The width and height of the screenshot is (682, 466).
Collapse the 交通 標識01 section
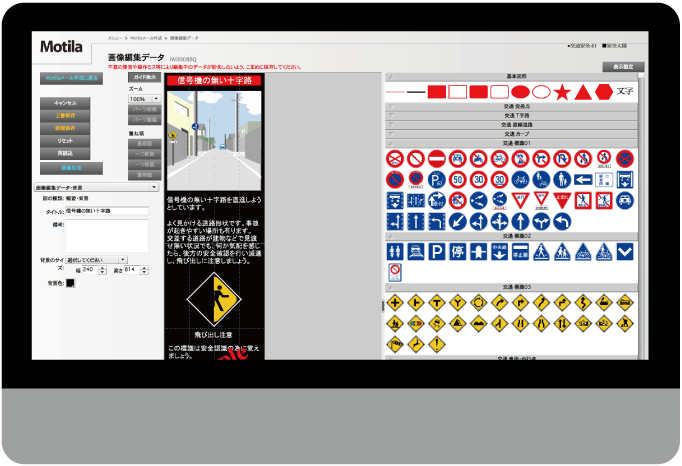point(511,143)
